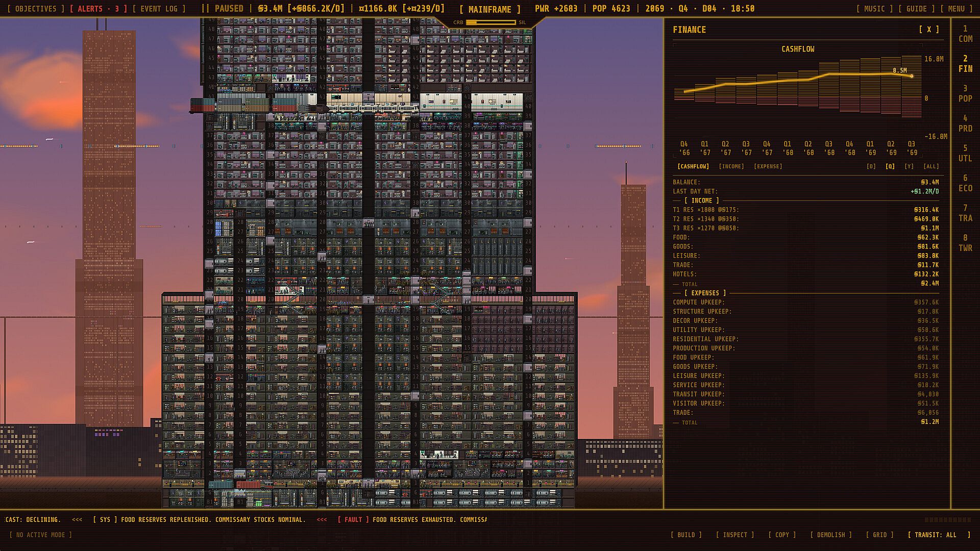Click the No Active Mode status
The width and height of the screenshot is (980, 551).
(41, 535)
